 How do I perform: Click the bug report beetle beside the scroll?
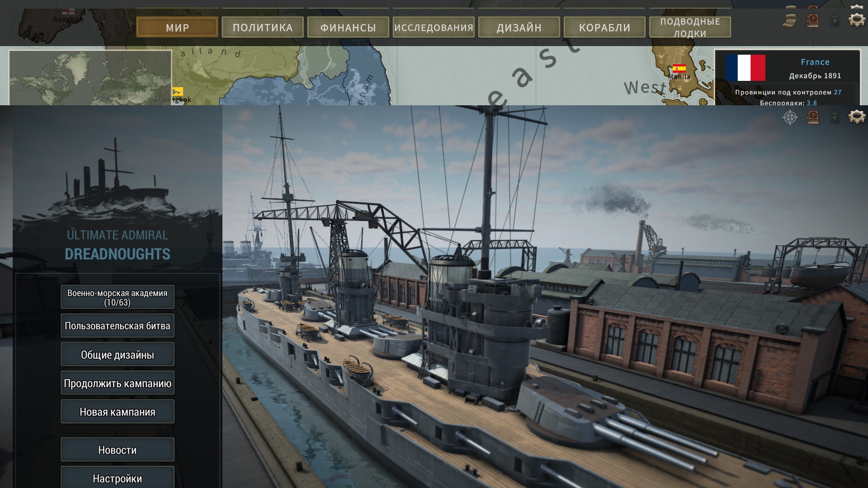(x=835, y=20)
